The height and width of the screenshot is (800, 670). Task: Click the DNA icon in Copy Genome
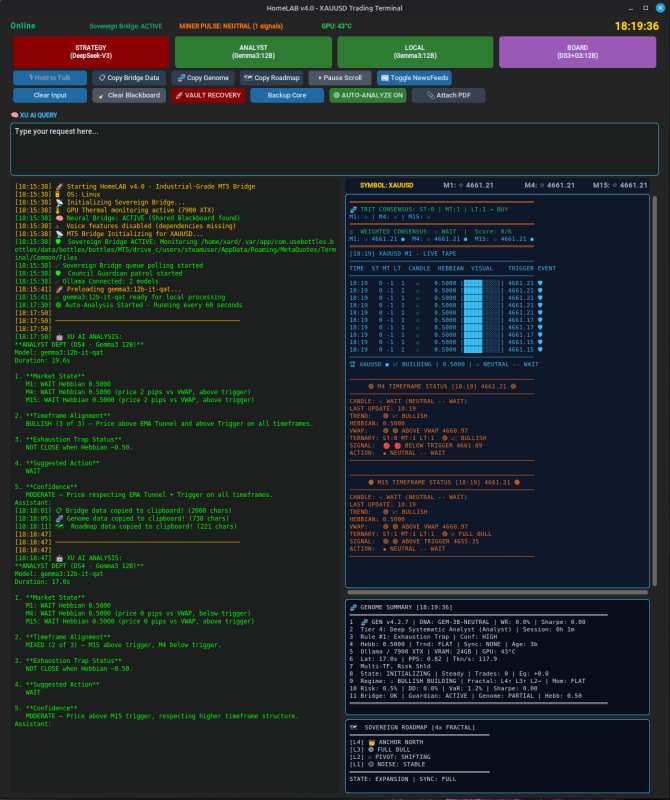tap(181, 78)
